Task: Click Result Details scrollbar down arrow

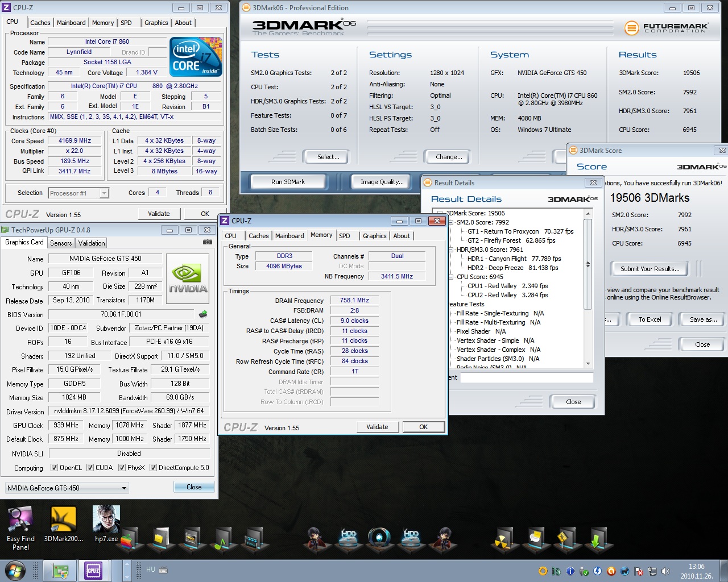Action: click(x=588, y=364)
